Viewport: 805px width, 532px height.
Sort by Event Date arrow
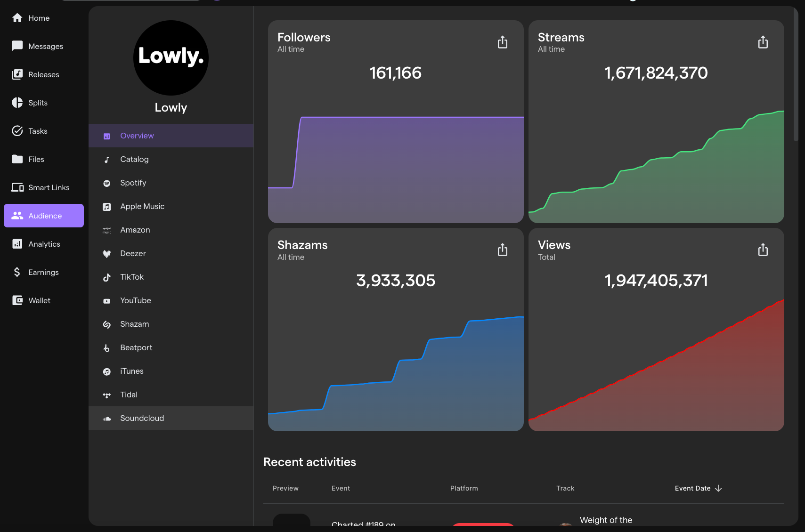click(x=718, y=488)
